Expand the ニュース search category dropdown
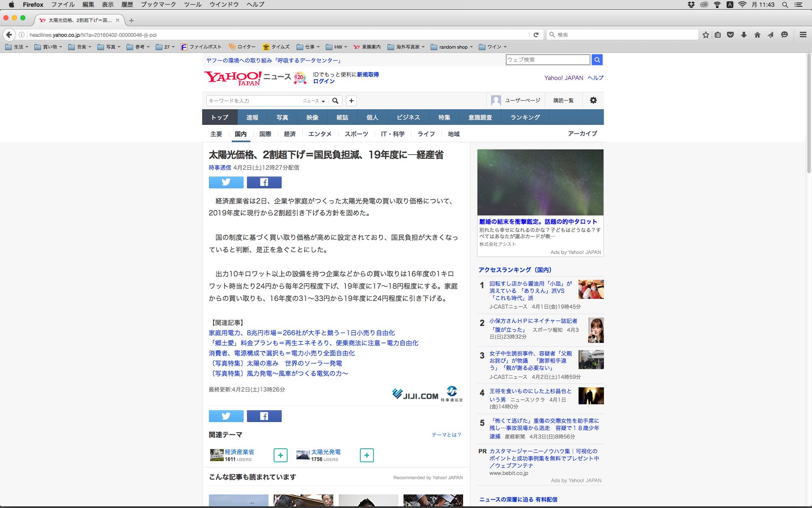The image size is (812, 508). 314,101
